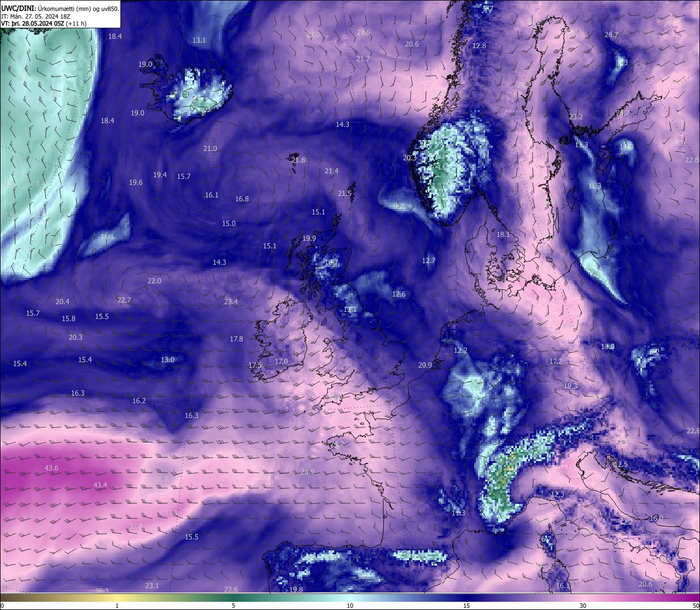Image resolution: width=700 pixels, height=610 pixels.
Task: Click the 13.0 value label
Action: tap(167, 360)
